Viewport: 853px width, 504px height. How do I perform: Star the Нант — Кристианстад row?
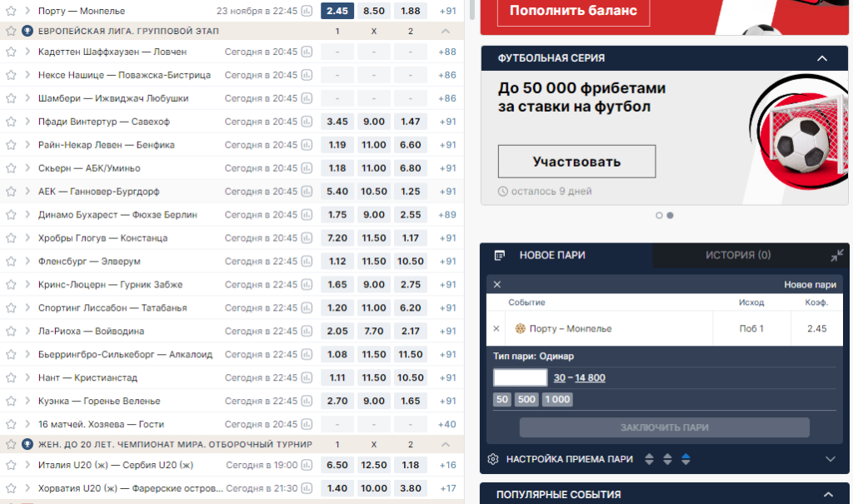click(x=11, y=377)
